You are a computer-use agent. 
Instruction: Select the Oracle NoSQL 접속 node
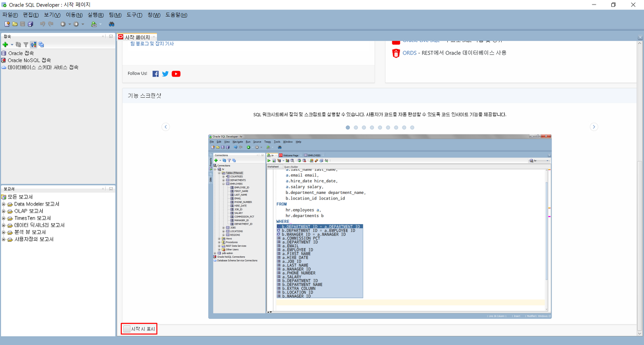pyautogui.click(x=26, y=60)
